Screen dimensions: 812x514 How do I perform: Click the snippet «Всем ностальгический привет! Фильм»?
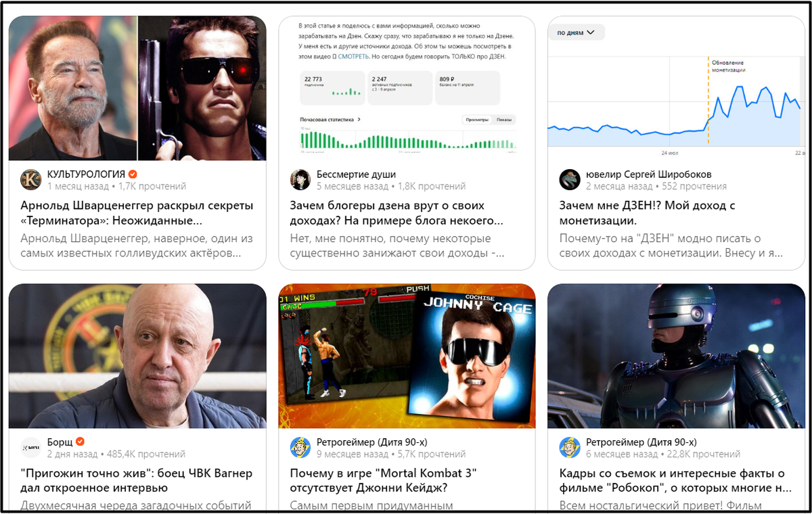660,505
